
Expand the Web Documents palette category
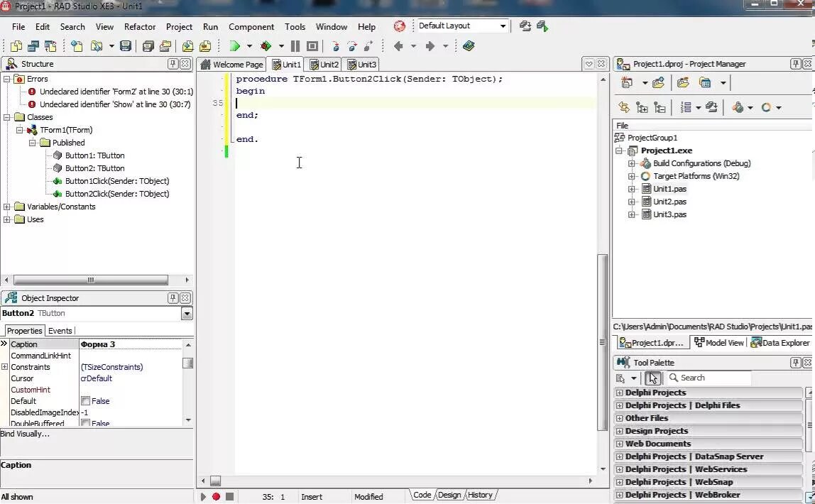(619, 444)
